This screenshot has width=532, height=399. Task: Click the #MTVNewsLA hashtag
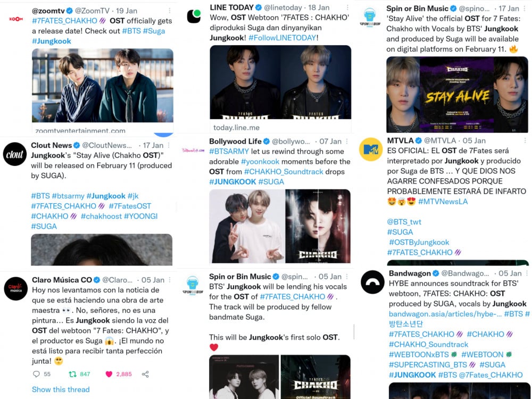(x=443, y=202)
